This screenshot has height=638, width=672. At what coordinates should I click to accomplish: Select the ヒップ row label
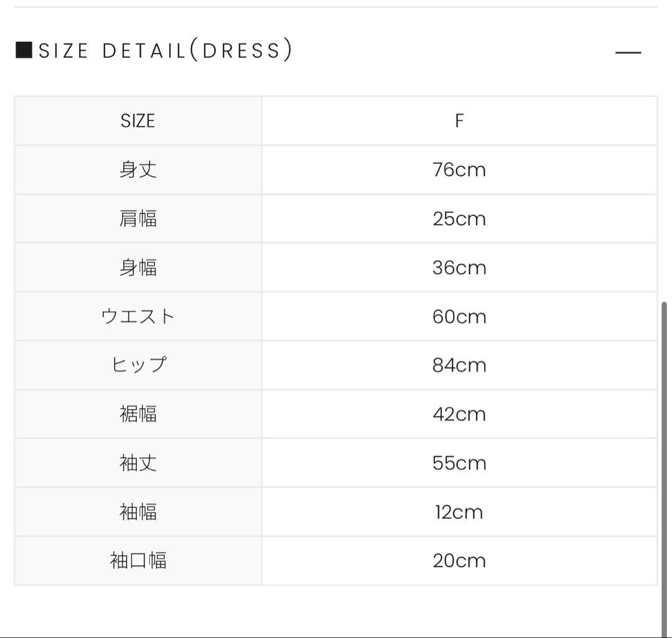(x=138, y=365)
